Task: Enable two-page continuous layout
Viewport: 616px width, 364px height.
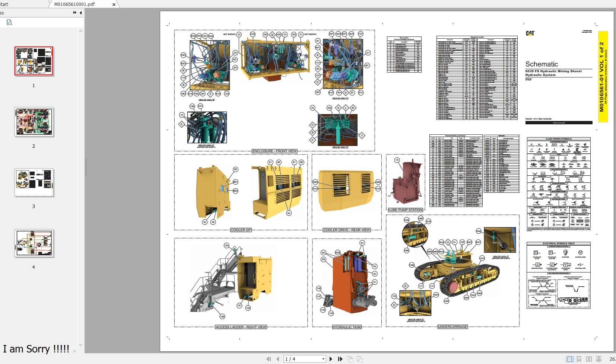Action: 599,359
